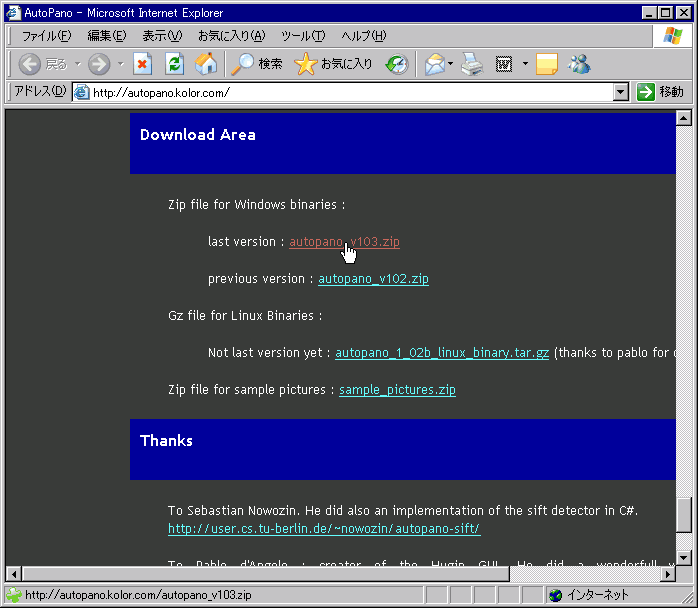Click 'Gz file for Linux Binaries' text
The height and width of the screenshot is (608, 698).
245,316
